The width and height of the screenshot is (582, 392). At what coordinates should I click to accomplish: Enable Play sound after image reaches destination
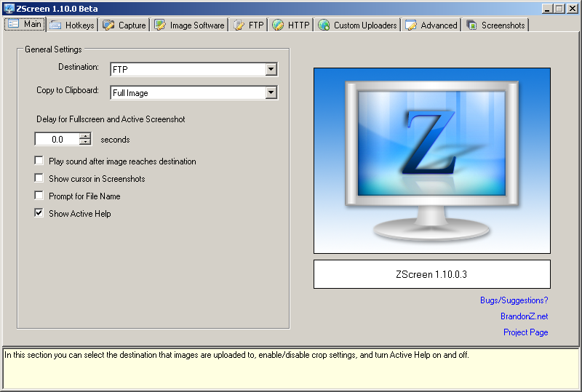[39, 160]
